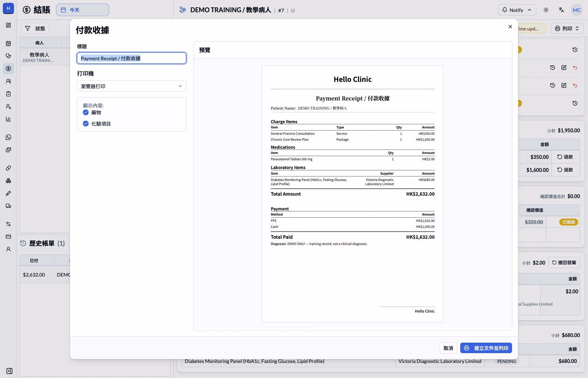This screenshot has height=378, width=588.
Task: Uncheck the 藥物 checkbox
Action: [86, 112]
